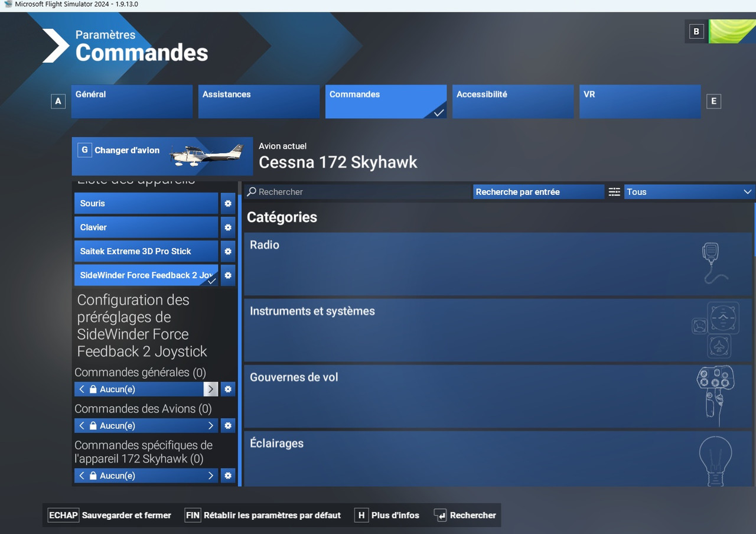The width and height of the screenshot is (756, 534).
Task: Switch to the VR tab
Action: tap(640, 102)
